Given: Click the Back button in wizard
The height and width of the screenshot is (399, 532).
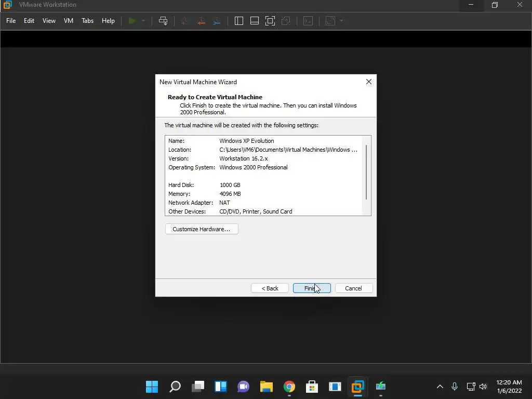Looking at the screenshot, I should 270,288.
